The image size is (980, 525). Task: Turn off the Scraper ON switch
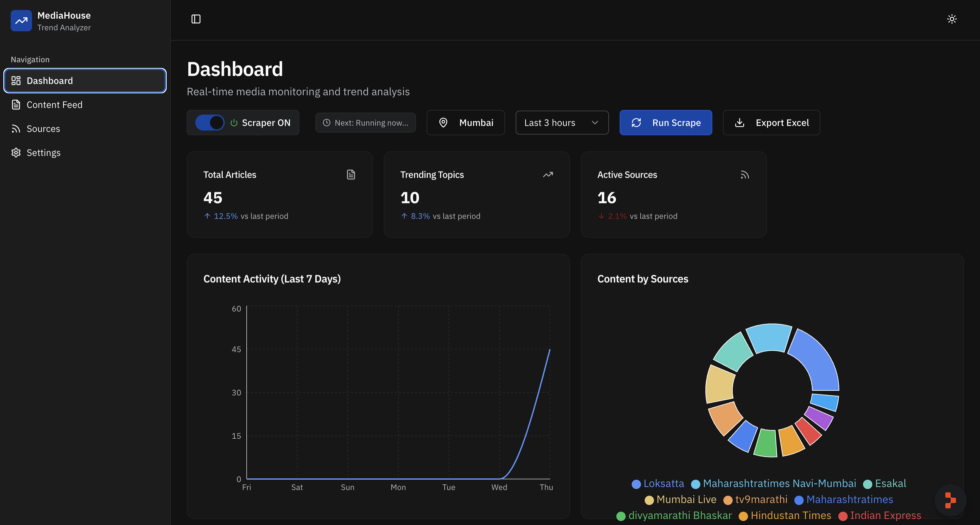tap(210, 123)
